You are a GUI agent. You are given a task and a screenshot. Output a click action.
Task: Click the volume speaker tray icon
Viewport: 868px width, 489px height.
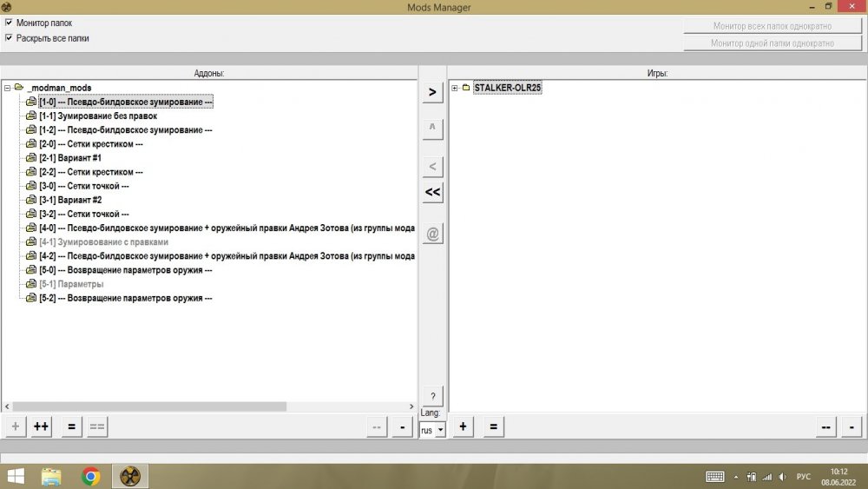tap(782, 477)
